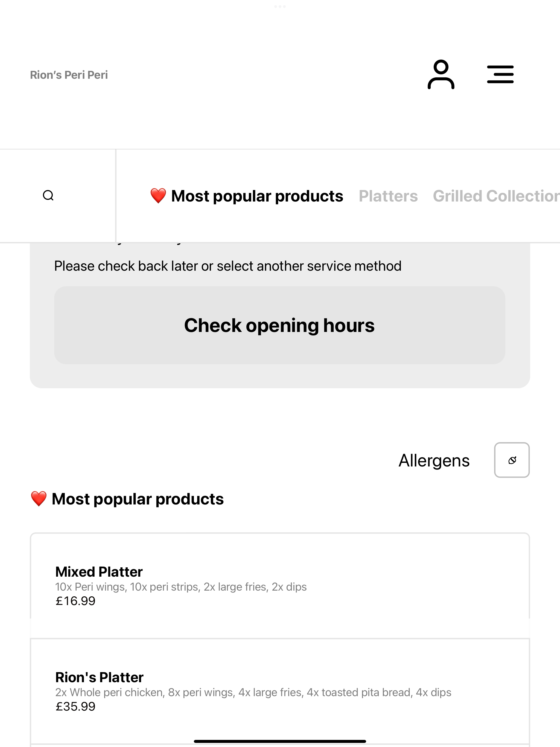Open the Mixed Platter product title

pos(99,572)
